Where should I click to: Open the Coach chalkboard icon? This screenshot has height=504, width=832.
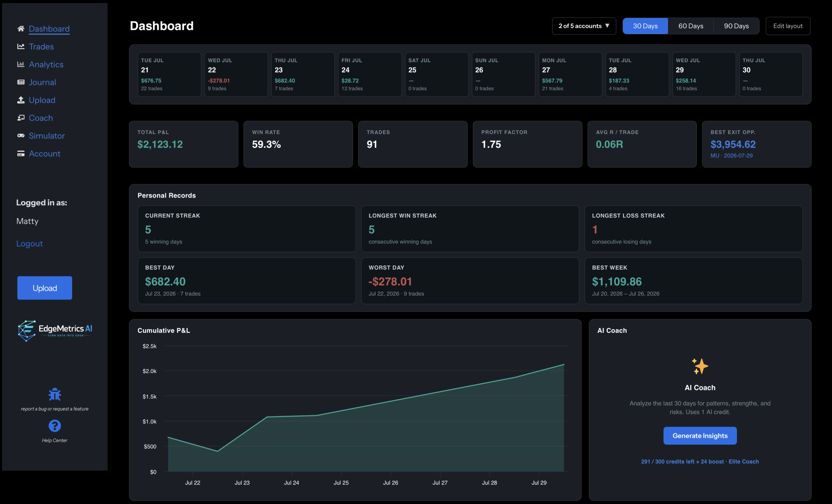coord(20,118)
